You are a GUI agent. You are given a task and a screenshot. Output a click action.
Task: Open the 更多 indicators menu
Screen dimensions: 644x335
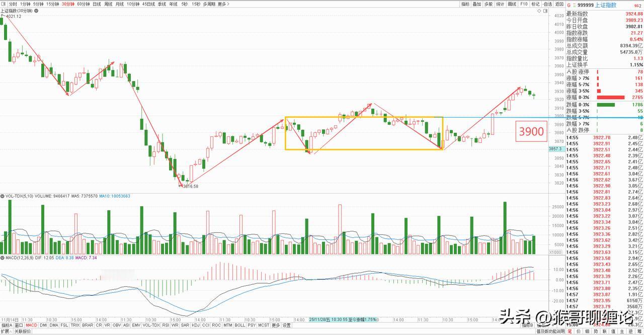coord(276,325)
